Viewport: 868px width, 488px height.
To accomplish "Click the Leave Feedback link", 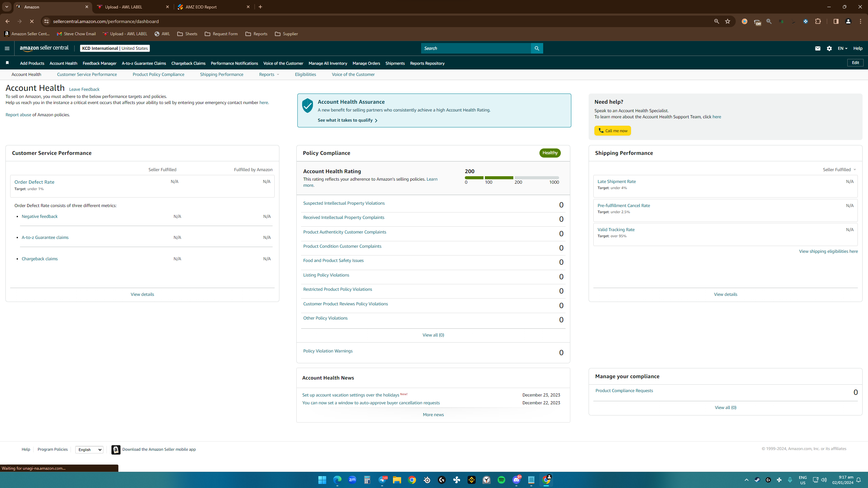I will [84, 89].
